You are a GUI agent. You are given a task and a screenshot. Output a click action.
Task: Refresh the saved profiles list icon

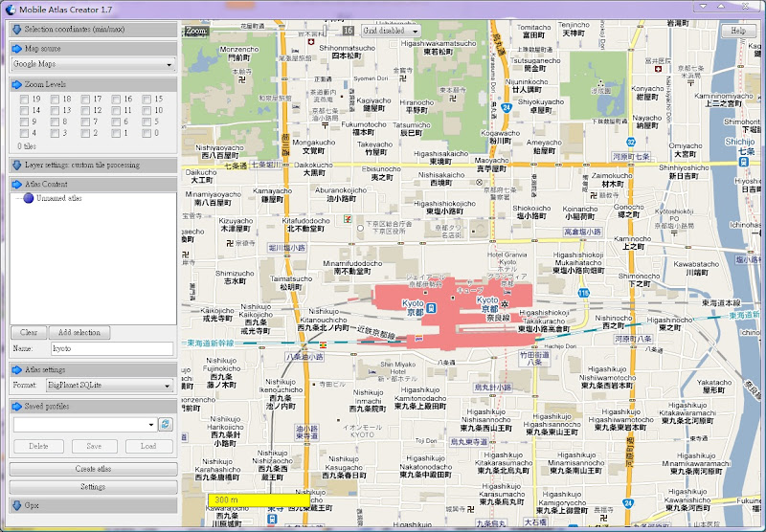tap(166, 424)
